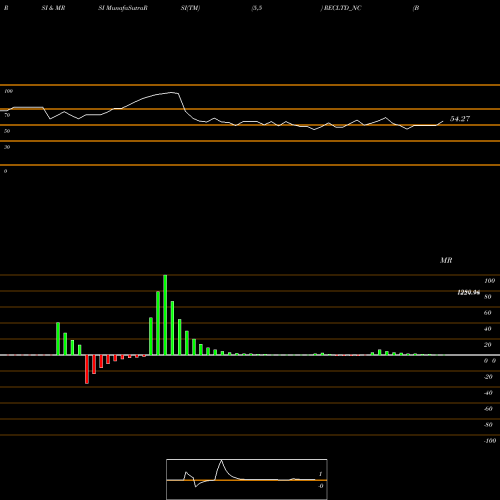Click the 'SI(TM)' header text
500x500 pixels.
tap(190, 8)
